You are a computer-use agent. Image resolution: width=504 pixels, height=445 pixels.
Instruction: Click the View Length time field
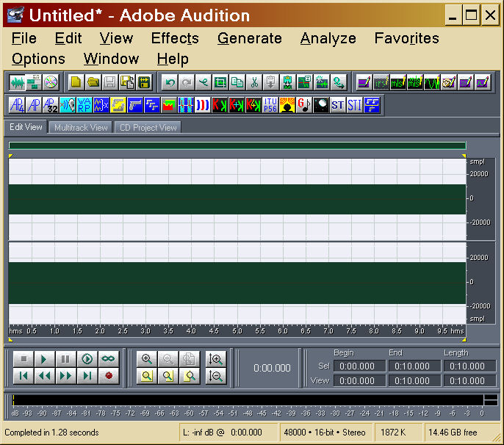coord(469,380)
